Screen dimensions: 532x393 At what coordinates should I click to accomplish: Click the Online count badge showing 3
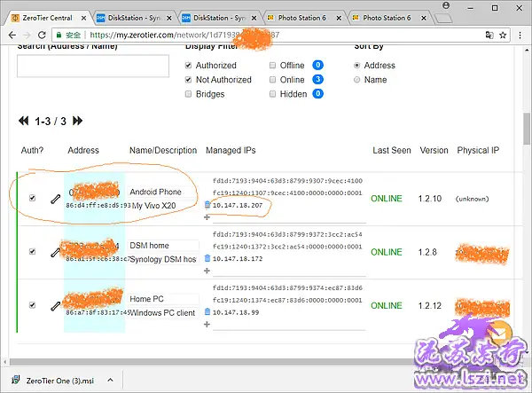317,79
